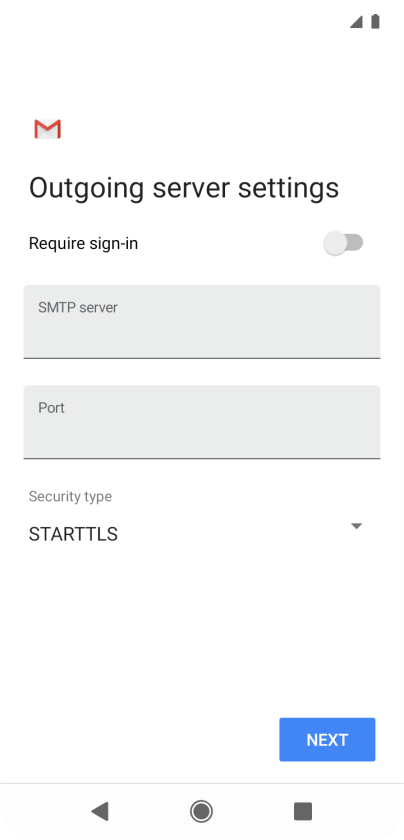Tap the Require sign-in label

click(84, 244)
